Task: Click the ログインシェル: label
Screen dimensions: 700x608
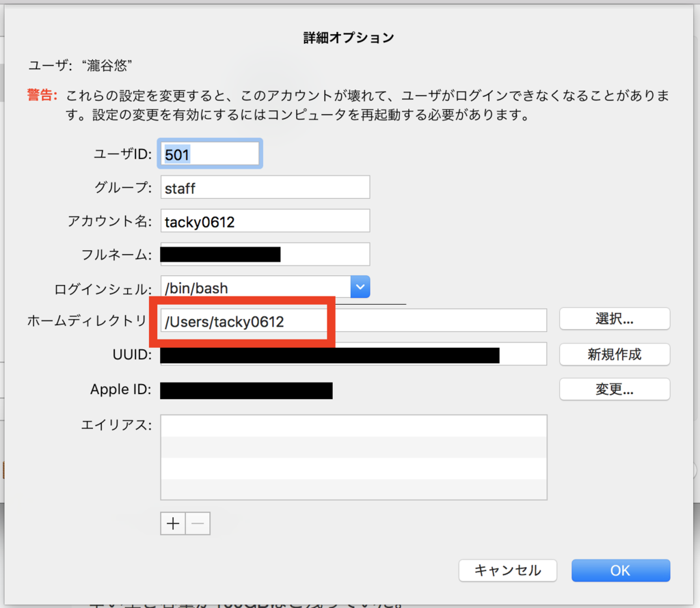Action: (x=103, y=289)
